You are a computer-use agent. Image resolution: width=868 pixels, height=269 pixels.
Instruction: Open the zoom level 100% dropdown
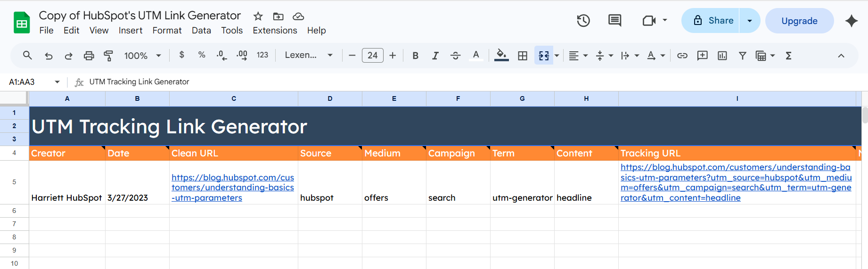pyautogui.click(x=142, y=56)
